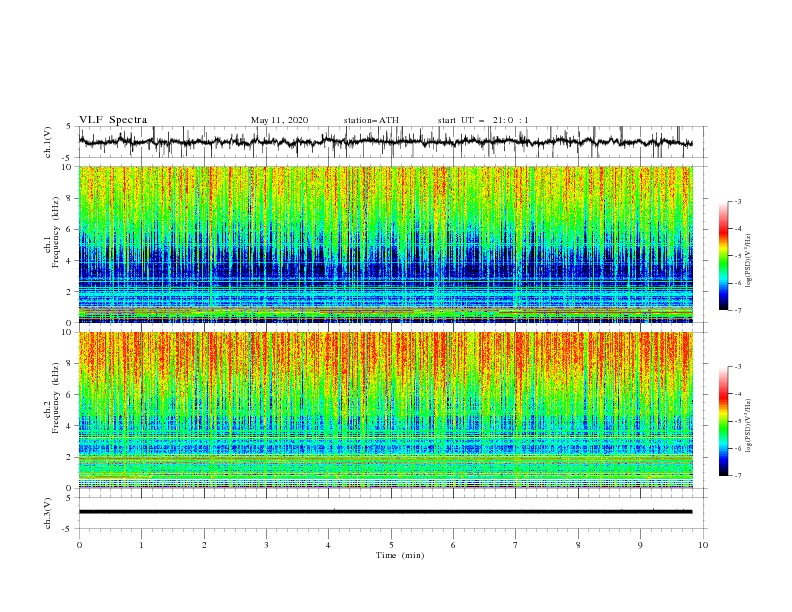Click the "7" tick on the time axis

[516, 545]
